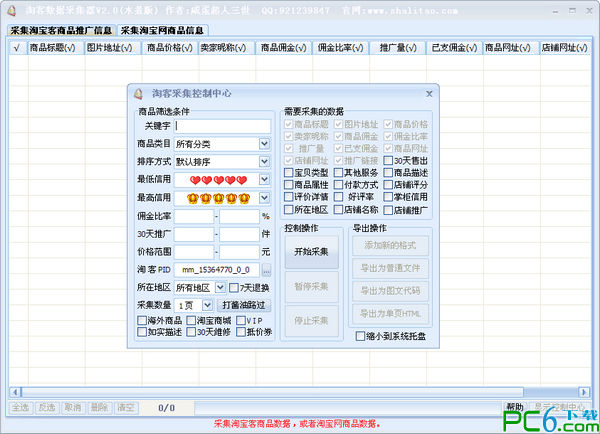Image resolution: width=600 pixels, height=434 pixels.
Task: Enable the 评价详情 data checkbox
Action: 289,197
